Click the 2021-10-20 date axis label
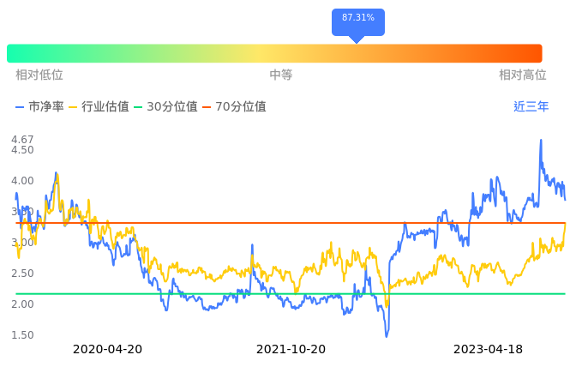This screenshot has height=379, width=588. [x=291, y=350]
